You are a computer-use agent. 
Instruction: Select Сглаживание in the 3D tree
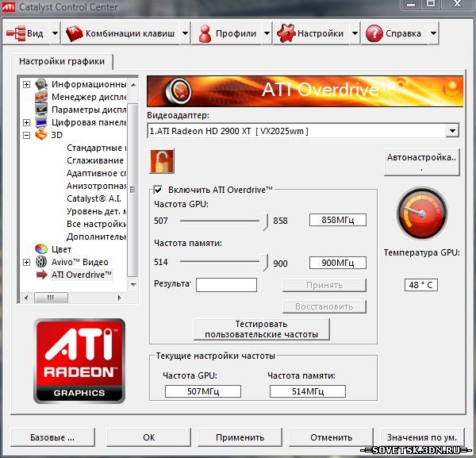tap(95, 160)
